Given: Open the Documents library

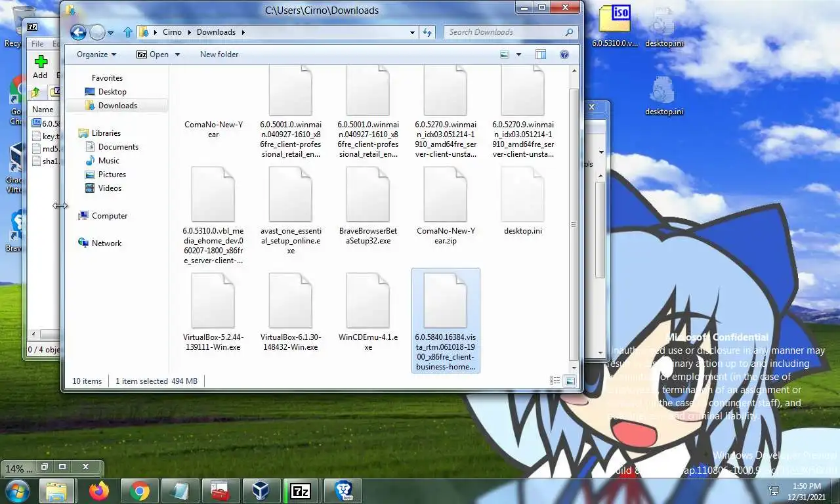Looking at the screenshot, I should point(118,147).
